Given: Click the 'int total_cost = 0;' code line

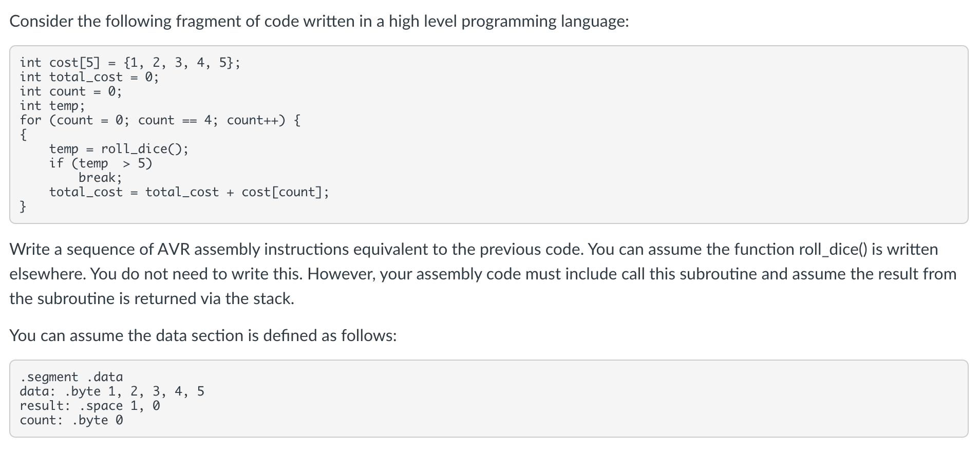Looking at the screenshot, I should [x=89, y=77].
